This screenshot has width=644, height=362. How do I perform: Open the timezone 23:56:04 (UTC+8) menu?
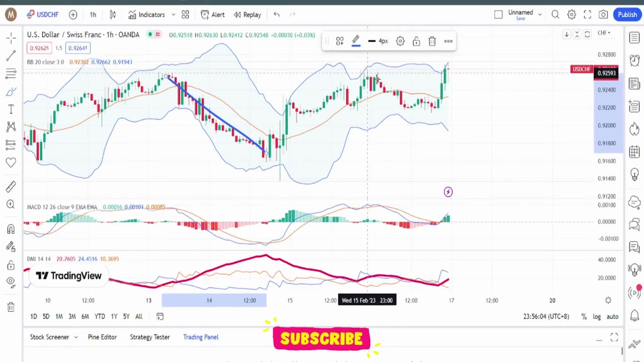(x=546, y=316)
